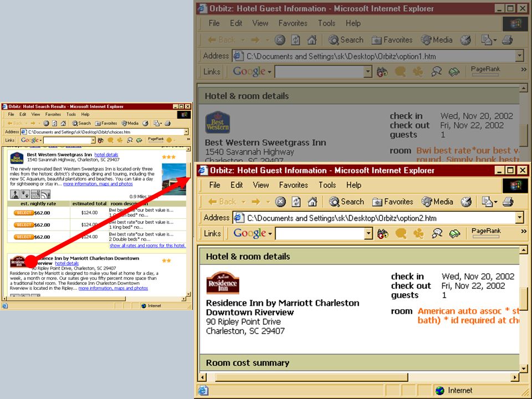Open Google logo menu in Residence Inn window

click(x=253, y=233)
